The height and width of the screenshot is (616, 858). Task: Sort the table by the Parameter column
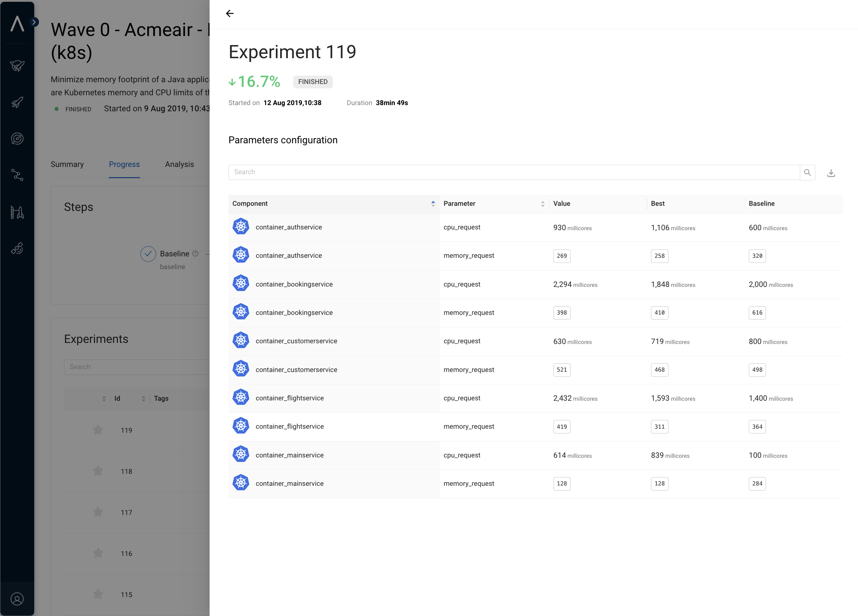click(543, 204)
